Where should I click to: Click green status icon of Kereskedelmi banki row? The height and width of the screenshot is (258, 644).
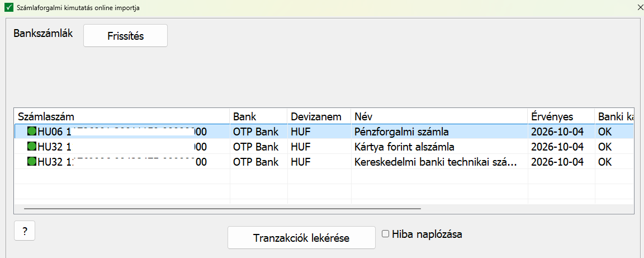click(x=32, y=161)
